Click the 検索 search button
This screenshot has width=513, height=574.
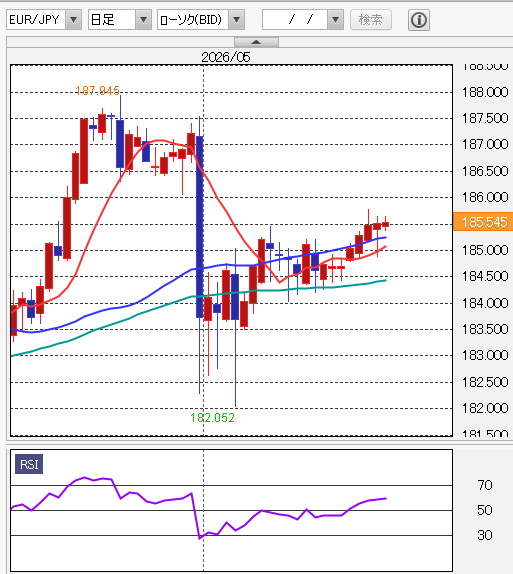371,20
